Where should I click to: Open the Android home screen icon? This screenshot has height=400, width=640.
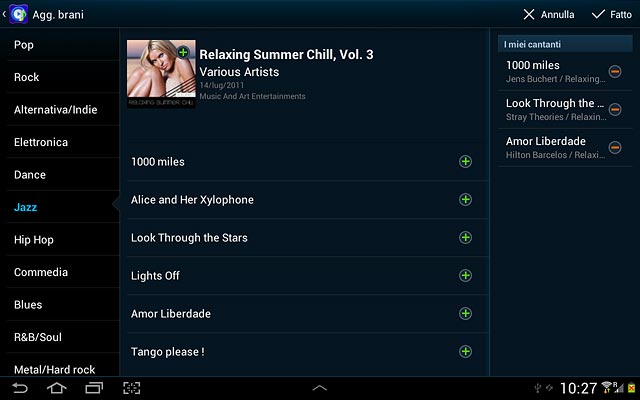click(57, 388)
